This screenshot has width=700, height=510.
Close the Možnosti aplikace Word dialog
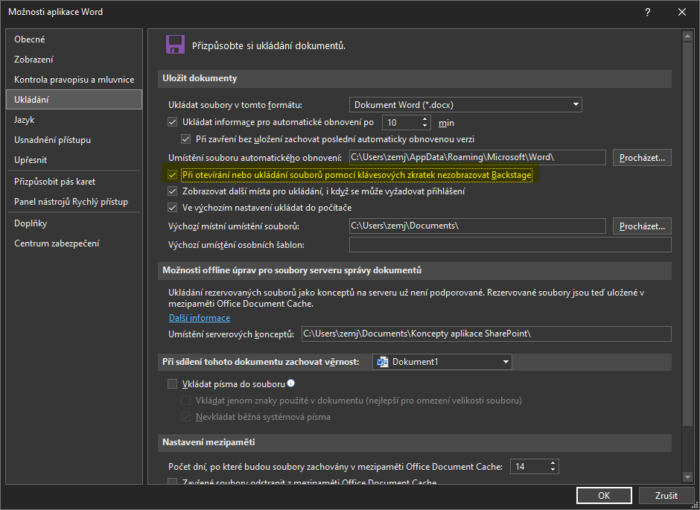click(x=682, y=12)
